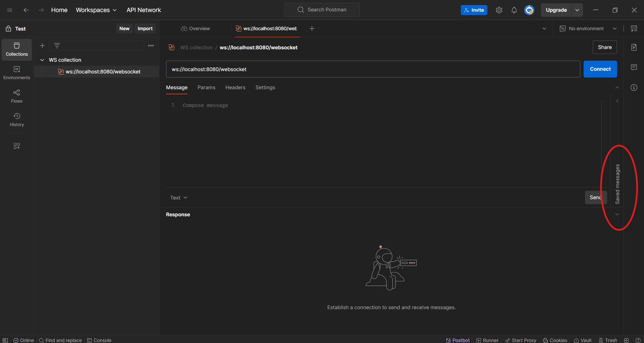
Task: Open the Overview tab
Action: point(195,28)
